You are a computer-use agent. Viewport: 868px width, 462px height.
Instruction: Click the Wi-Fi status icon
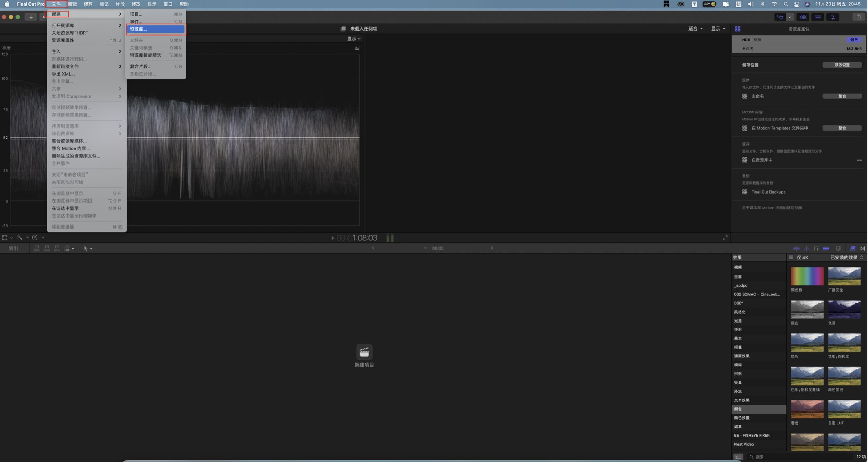[x=774, y=4]
